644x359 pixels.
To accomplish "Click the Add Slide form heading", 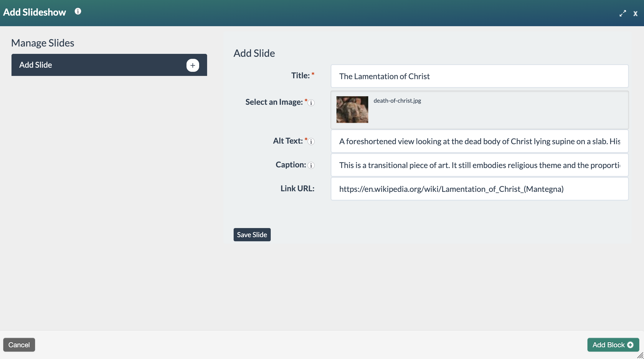I will click(x=254, y=53).
